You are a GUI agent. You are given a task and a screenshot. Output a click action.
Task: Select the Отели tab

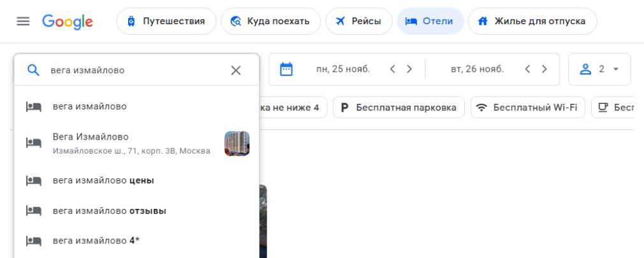[x=430, y=21]
